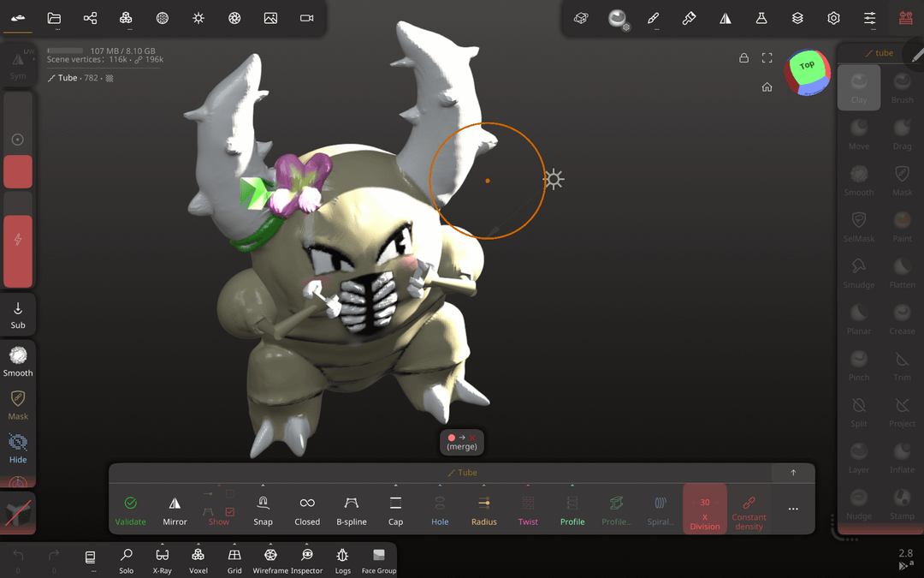Open the Files folder menu

54,18
